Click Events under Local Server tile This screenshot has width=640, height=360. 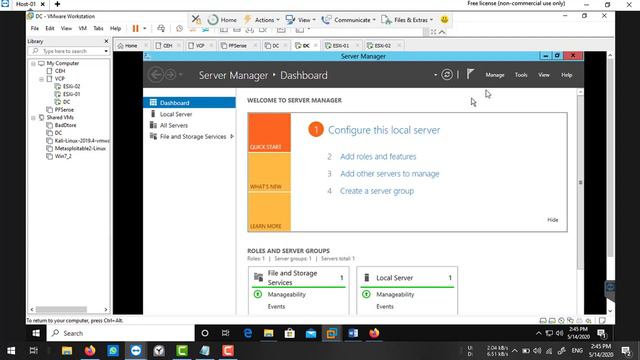coord(385,307)
